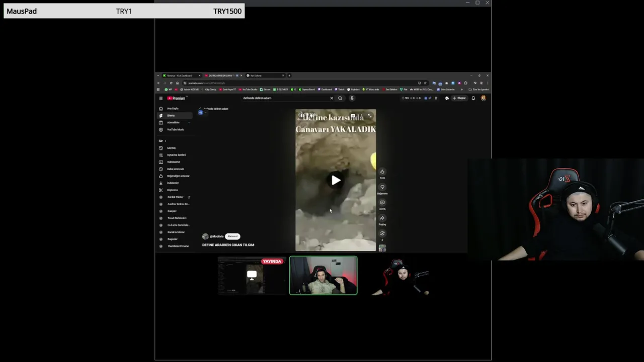Select Shorts in the sidebar
This screenshot has height=362, width=644.
coord(175,116)
